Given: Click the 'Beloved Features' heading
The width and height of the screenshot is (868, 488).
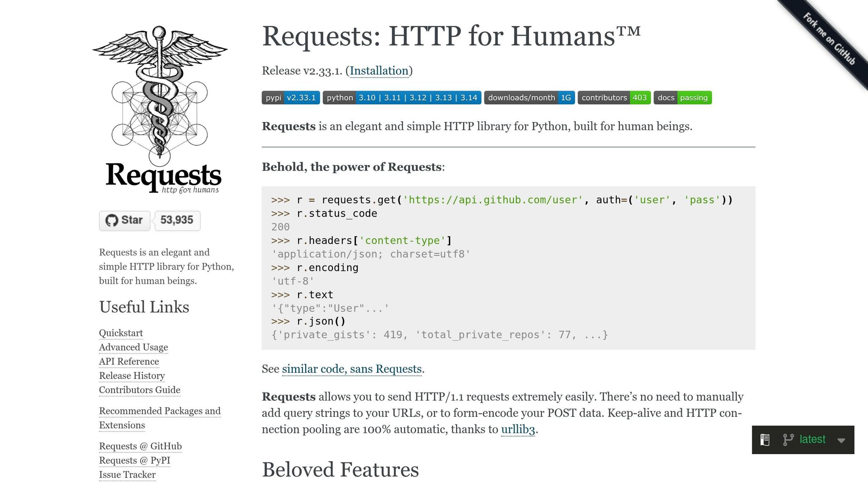Looking at the screenshot, I should (340, 470).
